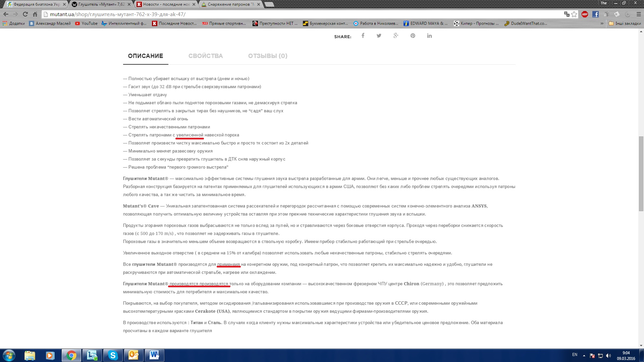Open the Додатки apps bookmark
This screenshot has height=362, width=644.
pyautogui.click(x=14, y=23)
